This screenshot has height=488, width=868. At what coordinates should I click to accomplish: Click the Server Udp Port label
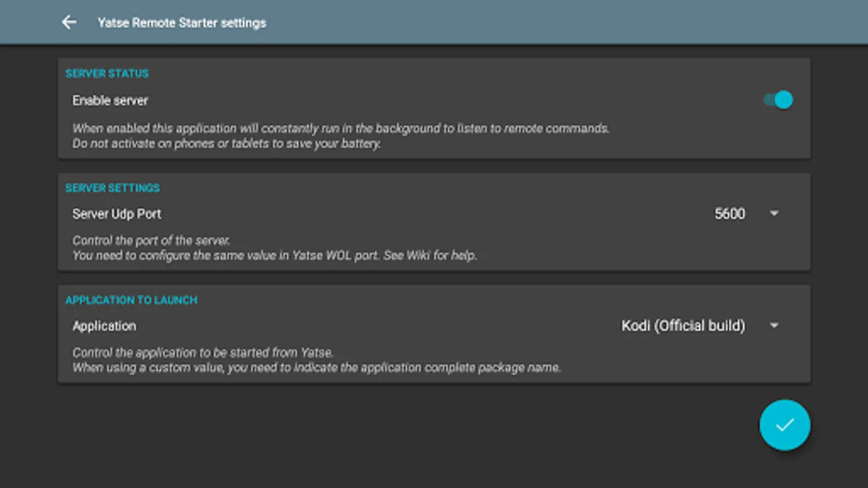pyautogui.click(x=117, y=214)
